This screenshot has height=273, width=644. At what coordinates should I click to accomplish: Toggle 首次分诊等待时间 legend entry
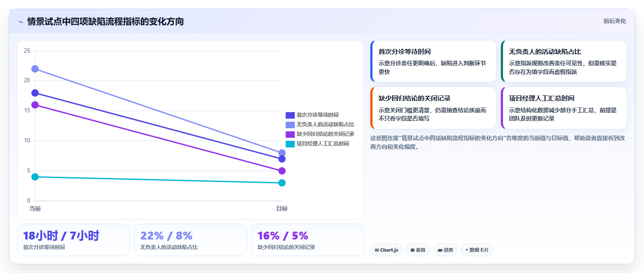312,115
